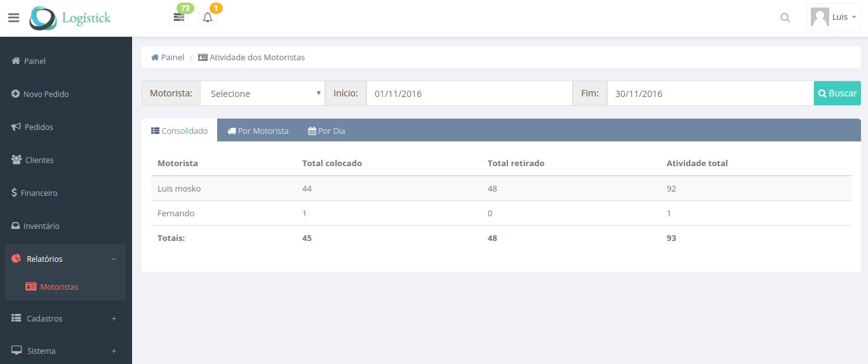The image size is (868, 364).
Task: Click Atividade dos Motoristas breadcrumb
Action: (x=251, y=57)
